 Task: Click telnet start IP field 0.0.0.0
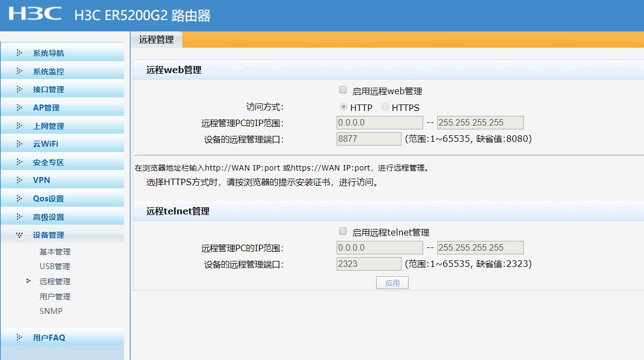379,247
